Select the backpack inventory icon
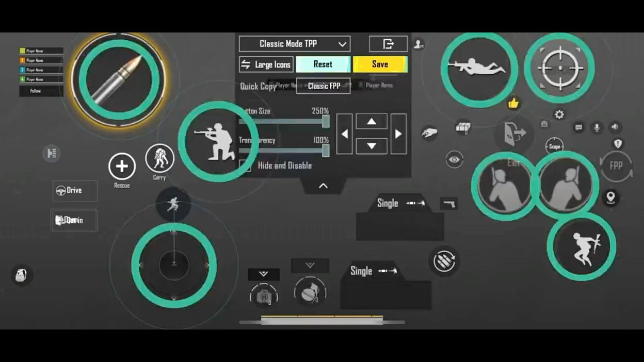This screenshot has width=644, height=362. 22,274
